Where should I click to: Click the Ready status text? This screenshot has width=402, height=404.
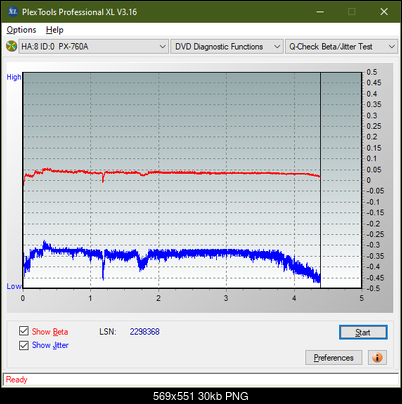(17, 380)
